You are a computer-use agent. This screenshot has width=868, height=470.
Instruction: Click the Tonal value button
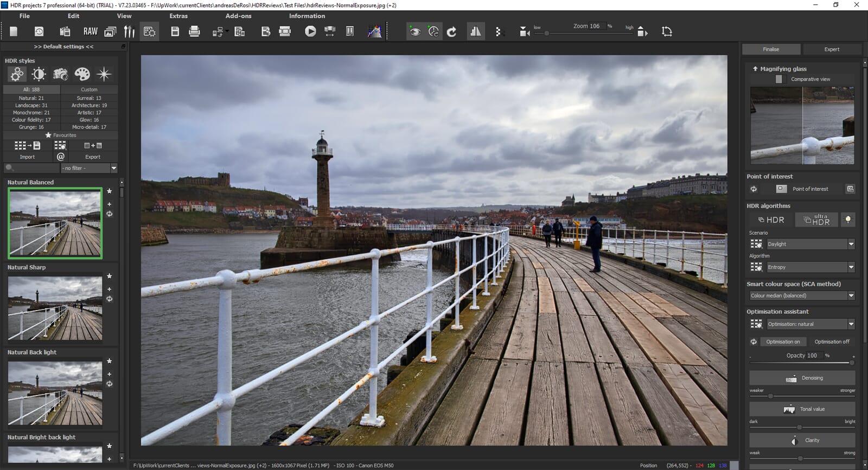coord(802,409)
